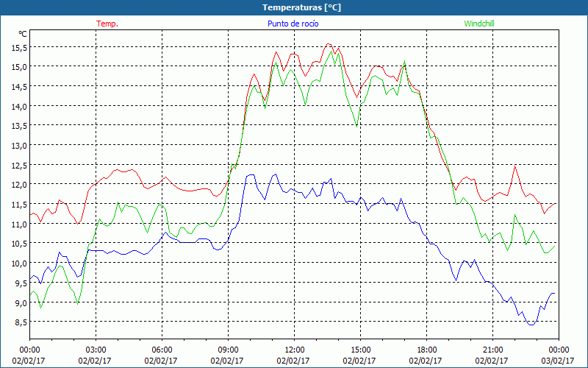Click the "9,5" y-axis value

pyautogui.click(x=21, y=283)
